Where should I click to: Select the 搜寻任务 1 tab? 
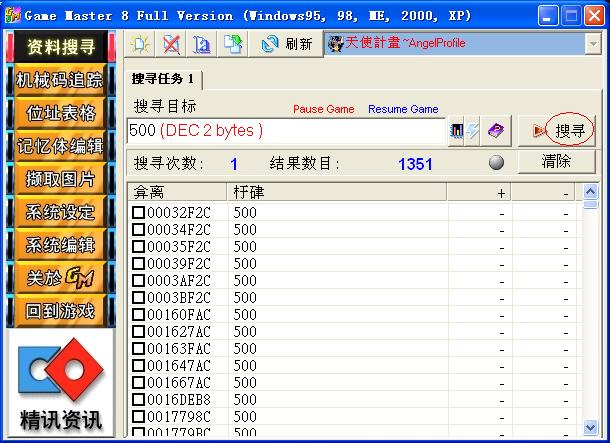[x=164, y=79]
